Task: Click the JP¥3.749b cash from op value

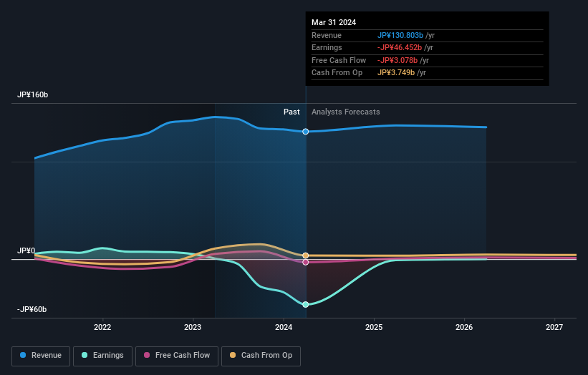Action: click(x=396, y=73)
